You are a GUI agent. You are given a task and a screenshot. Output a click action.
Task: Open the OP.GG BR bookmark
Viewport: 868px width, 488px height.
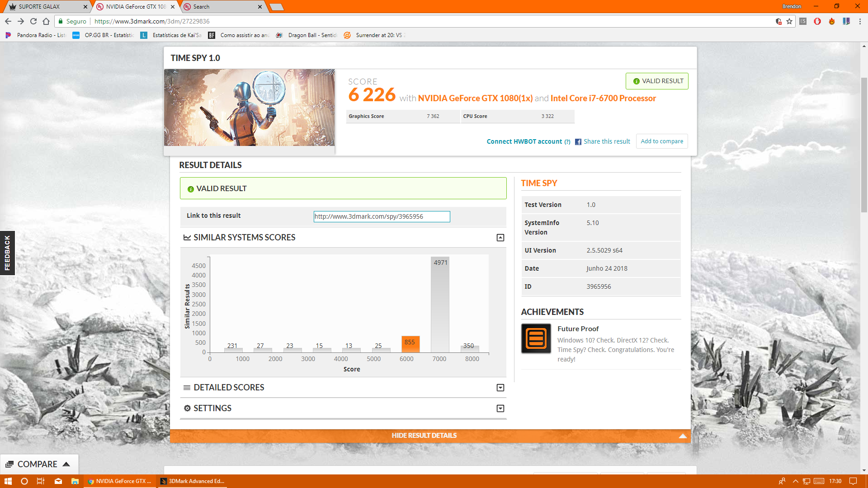[104, 35]
